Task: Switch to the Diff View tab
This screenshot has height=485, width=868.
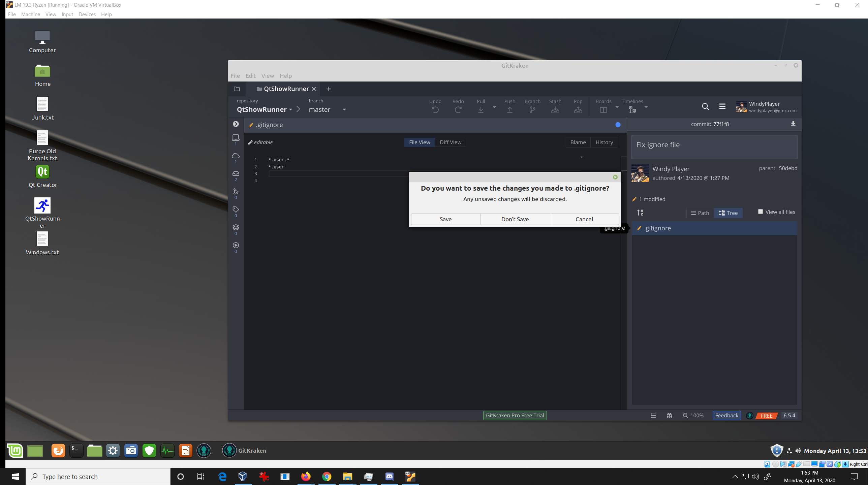Action: [450, 142]
